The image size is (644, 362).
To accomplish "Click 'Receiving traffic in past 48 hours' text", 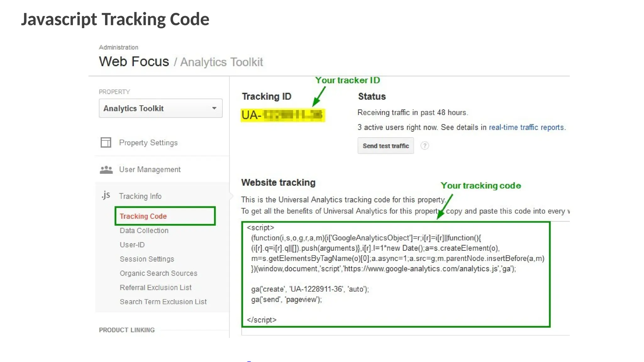I will coord(413,112).
